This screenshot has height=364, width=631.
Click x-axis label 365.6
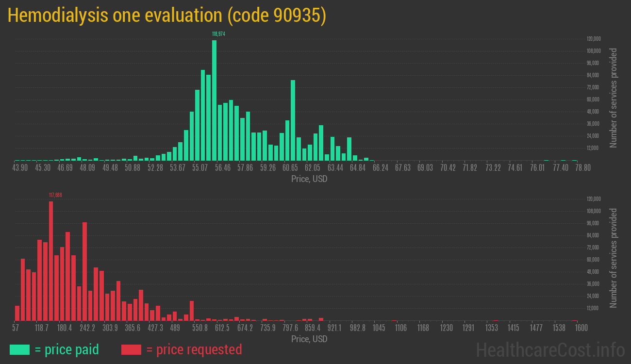coord(133,328)
